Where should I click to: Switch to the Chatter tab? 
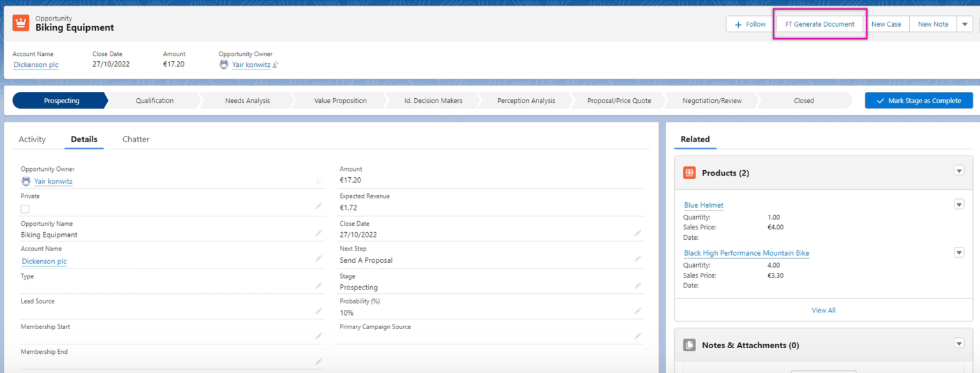pos(135,139)
